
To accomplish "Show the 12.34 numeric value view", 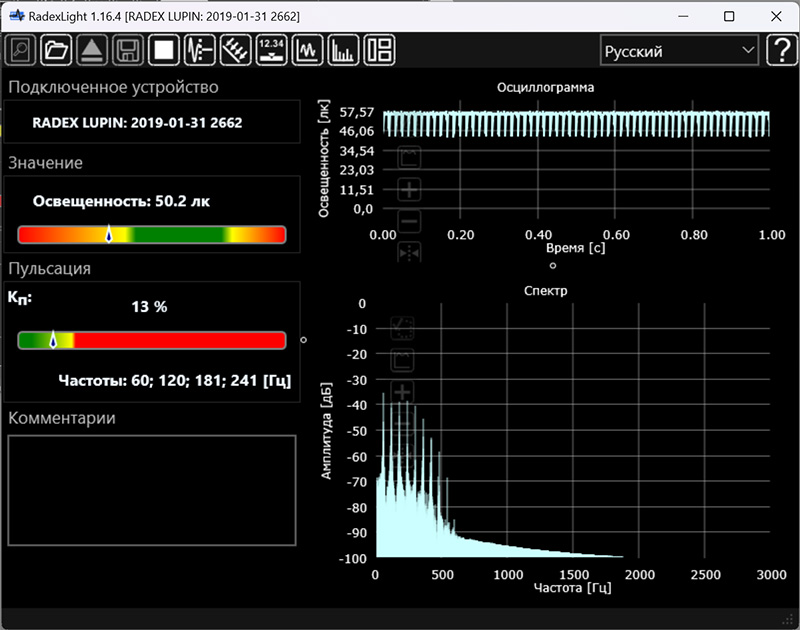I will (271, 49).
